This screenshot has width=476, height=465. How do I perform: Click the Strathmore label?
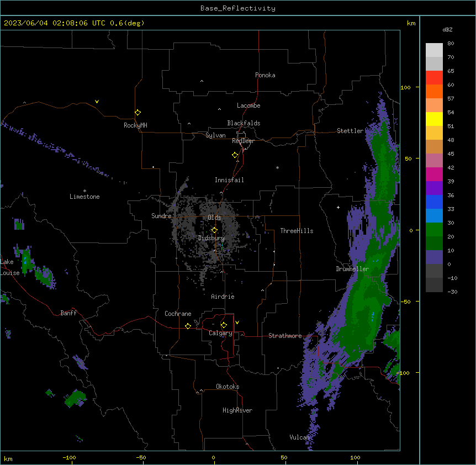tap(285, 336)
